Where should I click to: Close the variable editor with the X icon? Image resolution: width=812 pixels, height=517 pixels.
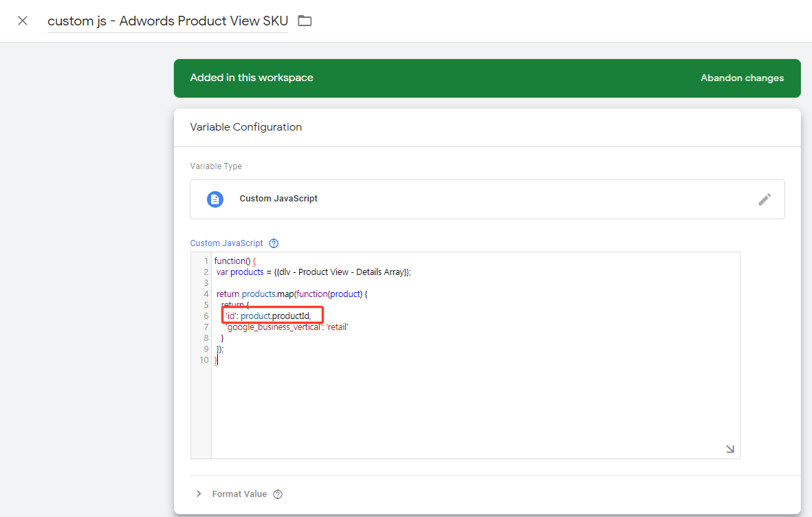[x=22, y=21]
